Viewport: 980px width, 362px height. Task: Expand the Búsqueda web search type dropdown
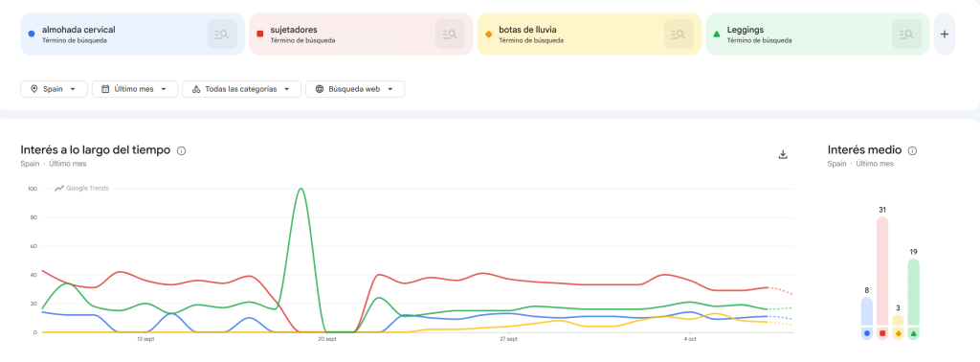point(355,89)
